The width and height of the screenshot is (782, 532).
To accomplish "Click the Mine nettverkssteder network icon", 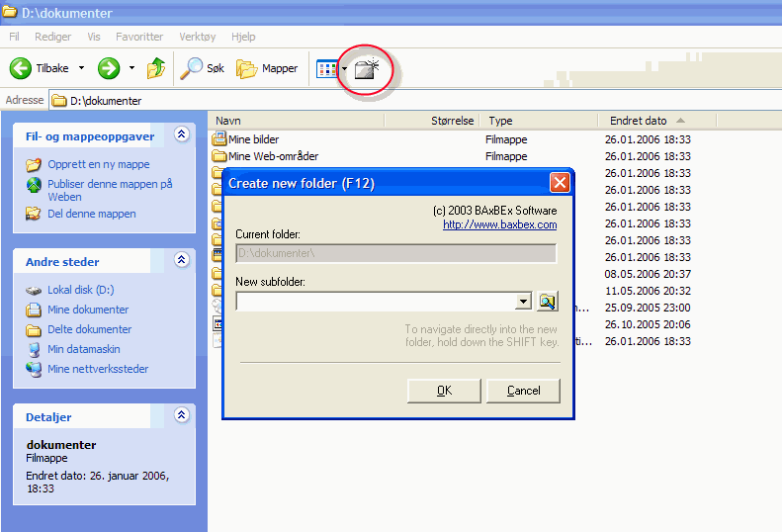I will coord(34,369).
